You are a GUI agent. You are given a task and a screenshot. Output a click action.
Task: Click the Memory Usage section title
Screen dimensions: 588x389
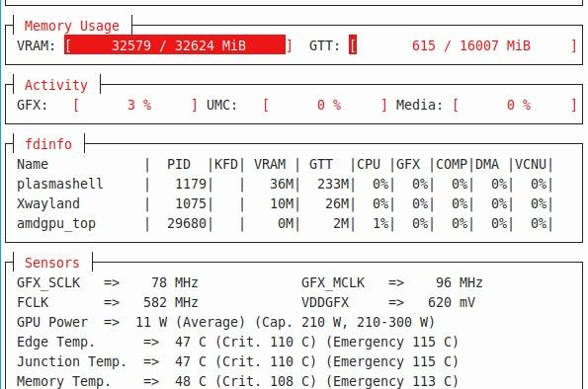71,26
